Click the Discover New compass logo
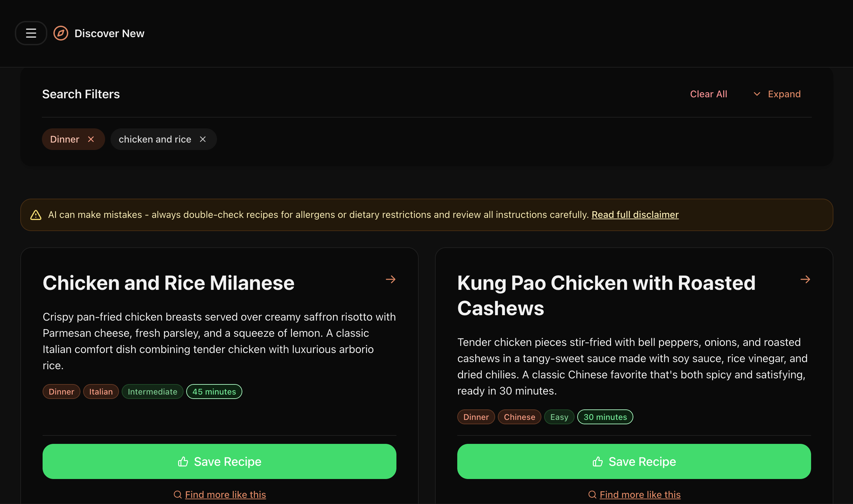 60,33
